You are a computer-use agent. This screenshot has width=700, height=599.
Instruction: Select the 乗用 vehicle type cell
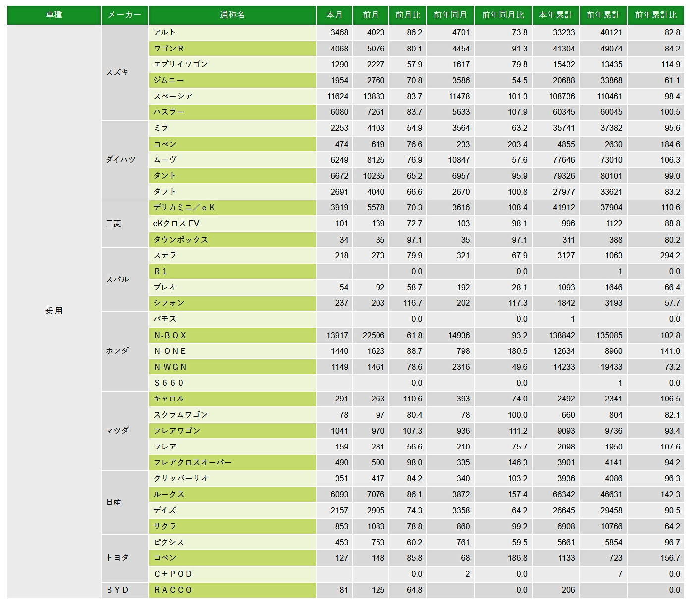click(x=54, y=311)
